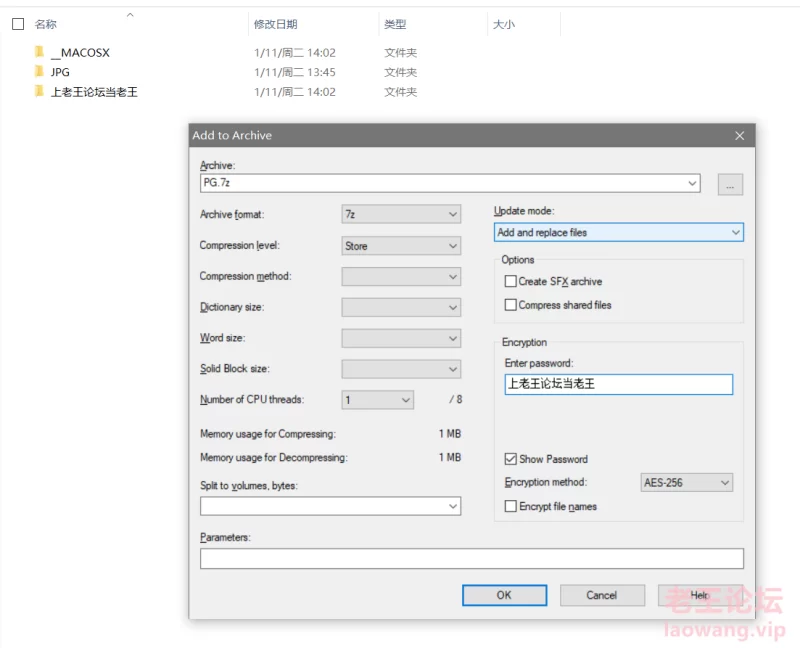
Task: Enable Compress shared files option
Action: [511, 305]
